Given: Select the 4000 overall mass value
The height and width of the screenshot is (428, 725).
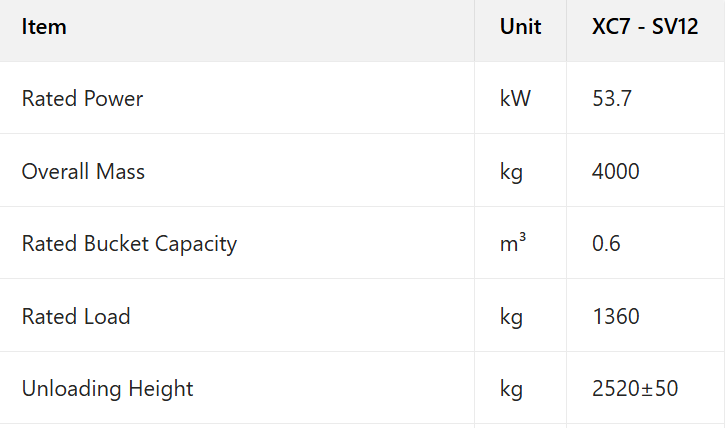Looking at the screenshot, I should [615, 172].
